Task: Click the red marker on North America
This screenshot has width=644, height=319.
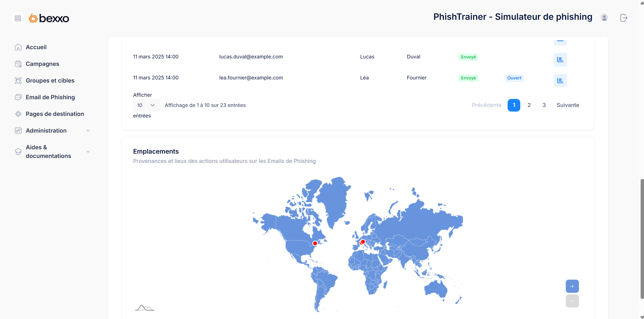Action: (x=315, y=243)
